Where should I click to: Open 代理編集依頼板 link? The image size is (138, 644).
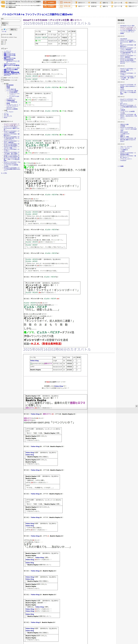click(11, 101)
